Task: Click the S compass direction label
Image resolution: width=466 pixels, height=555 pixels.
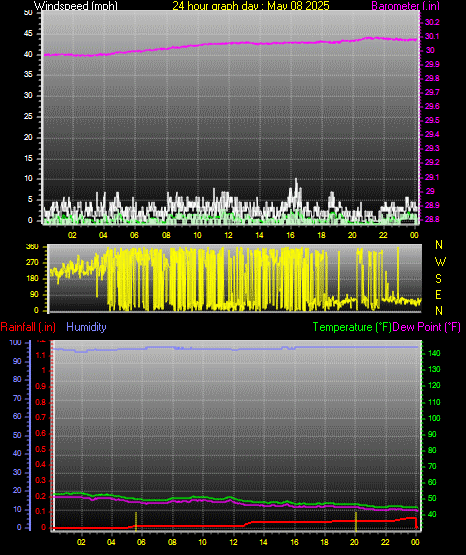Action: [x=438, y=279]
